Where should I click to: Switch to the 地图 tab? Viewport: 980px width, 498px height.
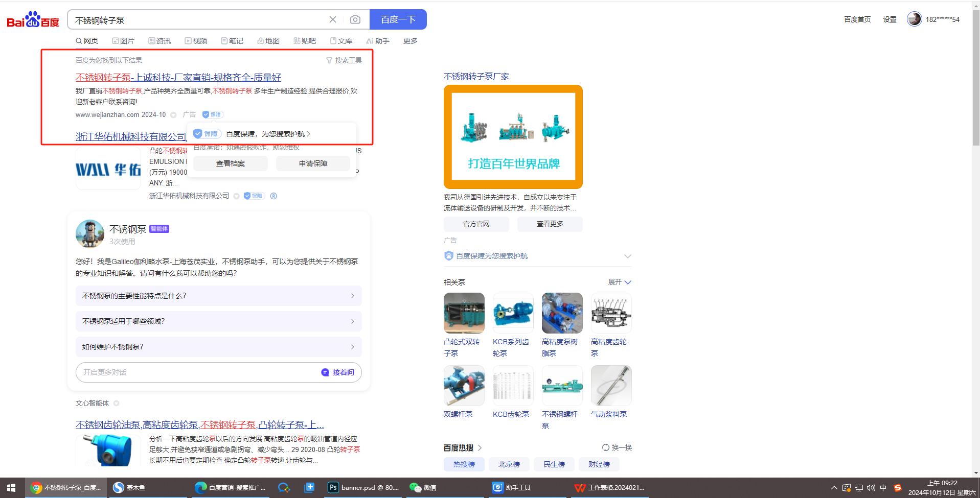click(268, 41)
